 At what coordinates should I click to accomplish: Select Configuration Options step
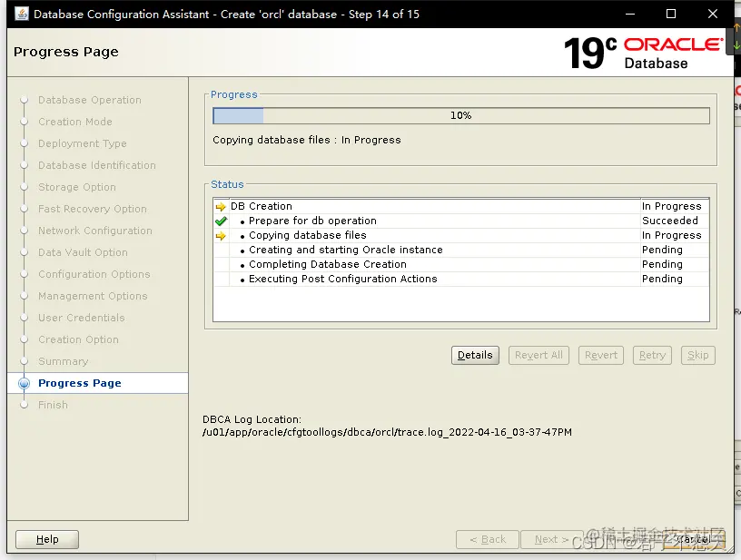click(x=94, y=274)
